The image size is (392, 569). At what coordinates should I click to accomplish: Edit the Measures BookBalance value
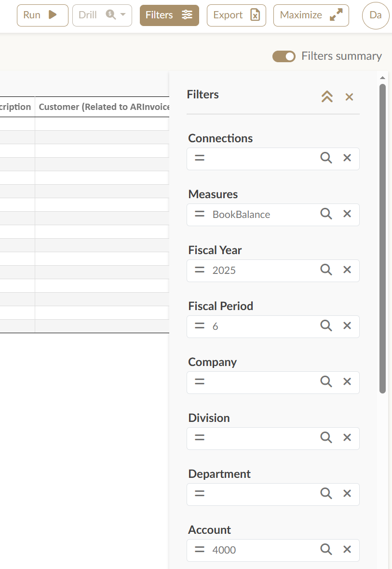(242, 215)
